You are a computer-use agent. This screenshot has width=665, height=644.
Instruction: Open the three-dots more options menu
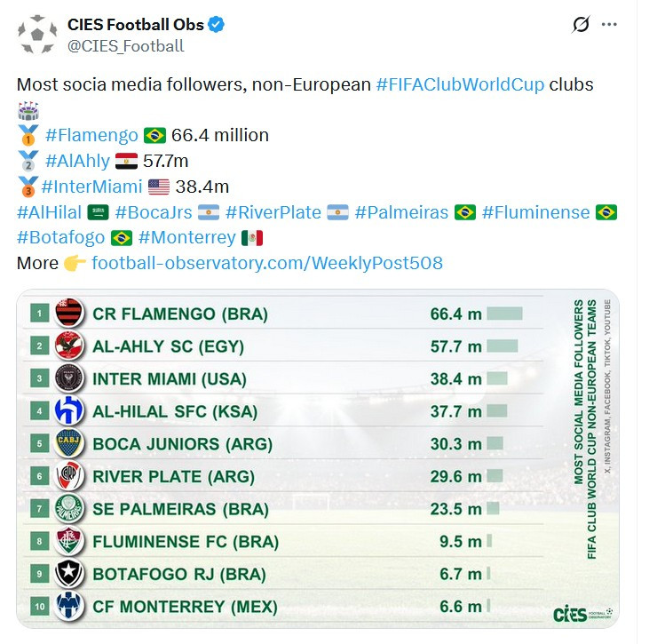[609, 24]
